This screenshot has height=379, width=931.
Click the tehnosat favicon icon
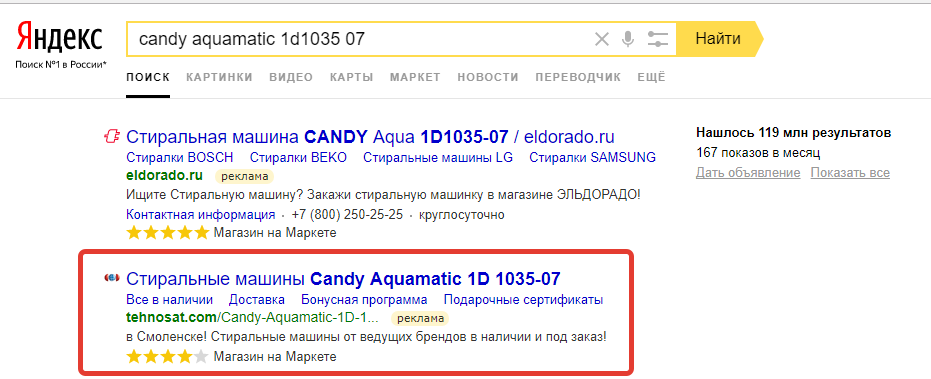[112, 278]
